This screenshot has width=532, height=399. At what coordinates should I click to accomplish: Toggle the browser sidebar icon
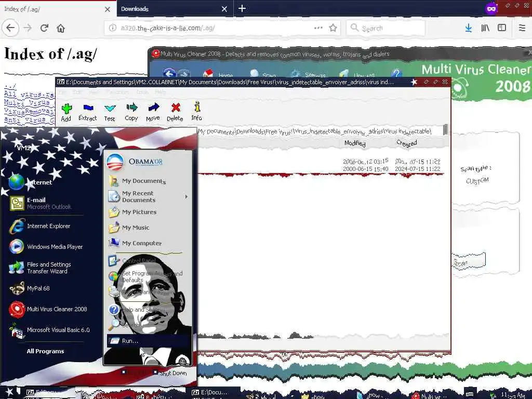pos(502,28)
